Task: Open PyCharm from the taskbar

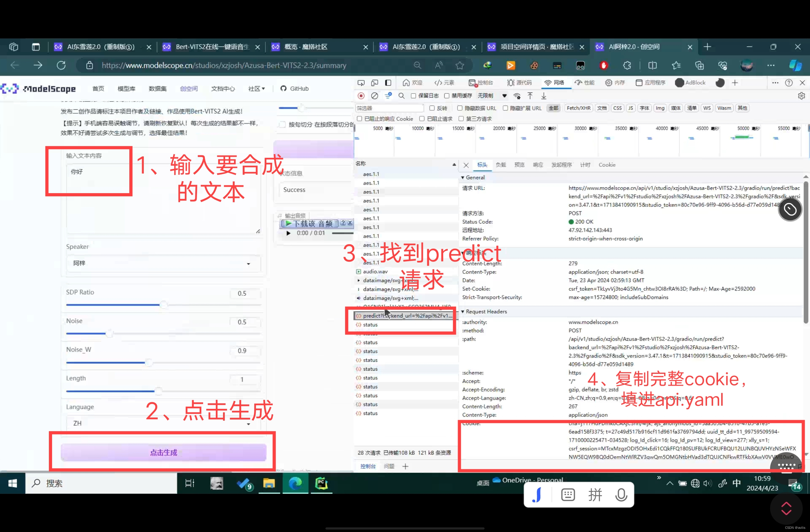Action: tap(321, 483)
